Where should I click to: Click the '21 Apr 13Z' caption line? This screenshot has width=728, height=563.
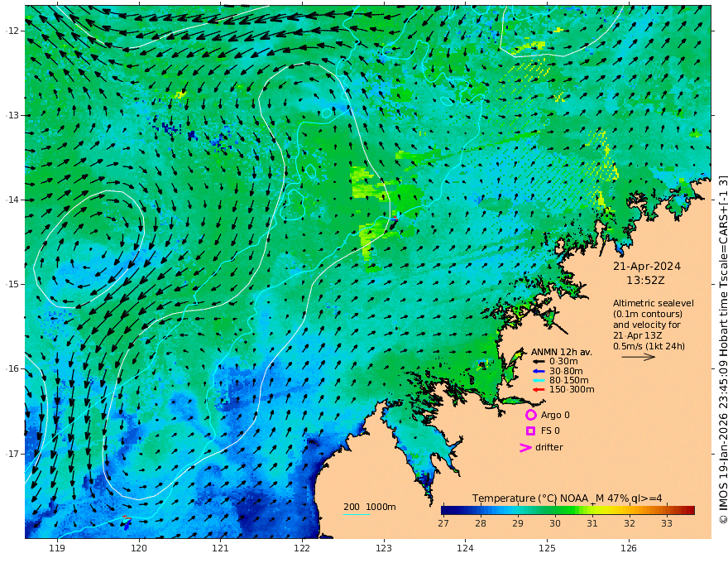pos(638,335)
